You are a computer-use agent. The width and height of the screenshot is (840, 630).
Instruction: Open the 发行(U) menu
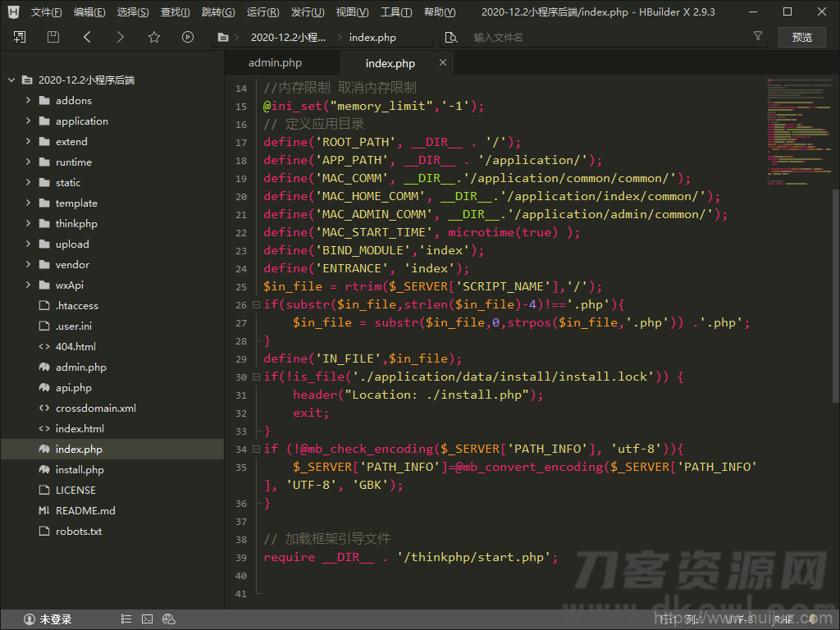308,11
